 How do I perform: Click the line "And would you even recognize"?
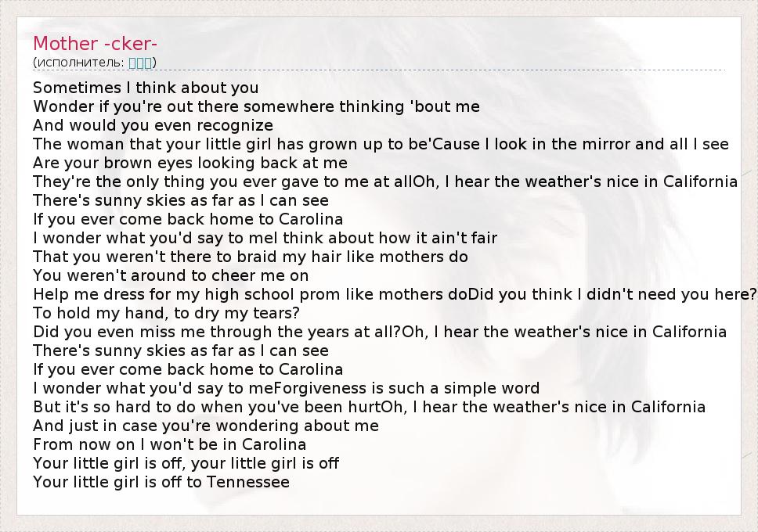(x=153, y=125)
